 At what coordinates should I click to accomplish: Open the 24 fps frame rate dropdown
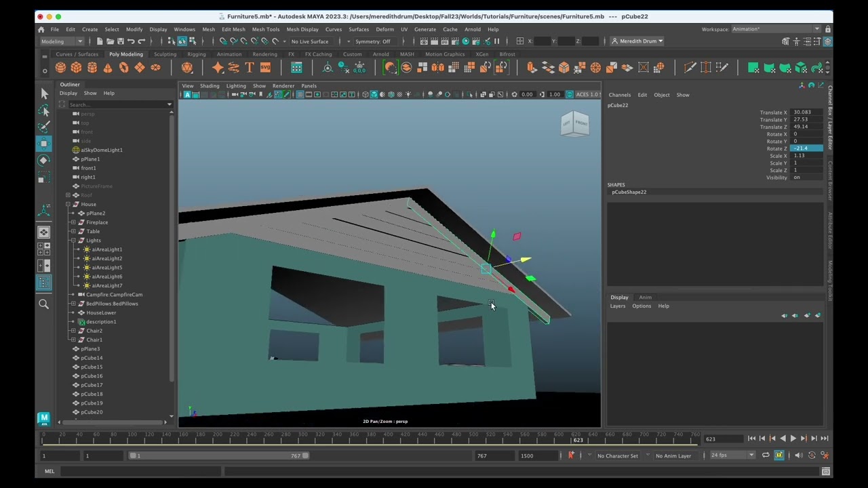tap(732, 455)
